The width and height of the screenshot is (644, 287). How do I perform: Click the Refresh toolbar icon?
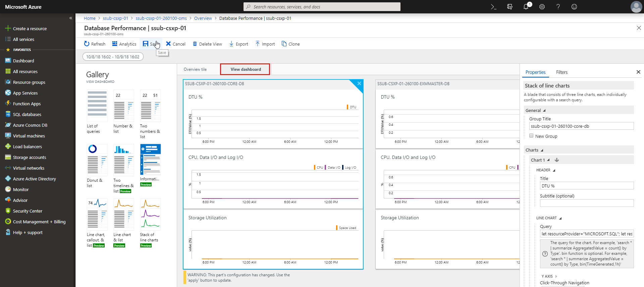click(x=87, y=44)
